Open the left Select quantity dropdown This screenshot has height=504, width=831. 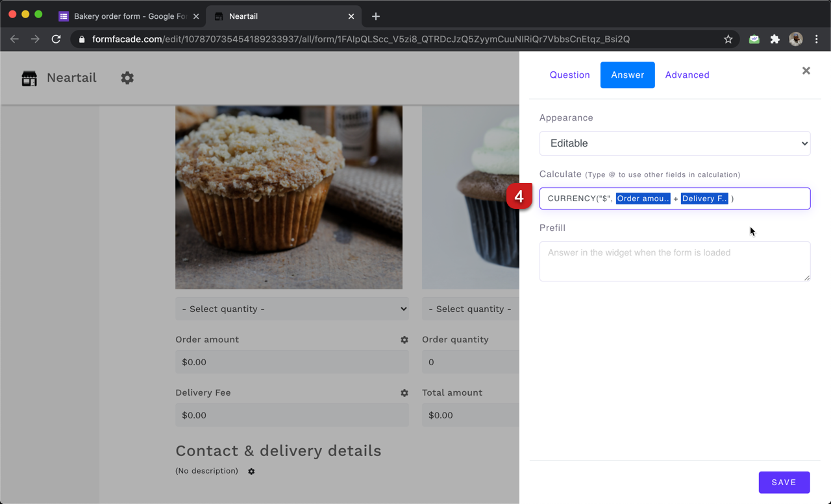click(x=291, y=309)
